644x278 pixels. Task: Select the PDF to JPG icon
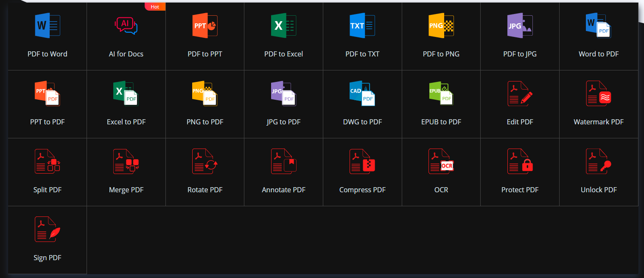(x=520, y=25)
